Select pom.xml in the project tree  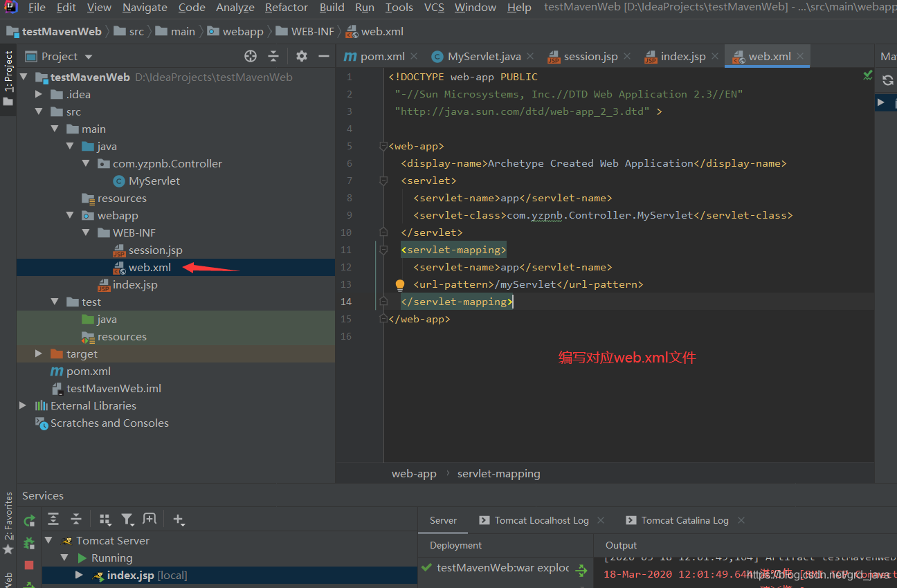[x=88, y=371]
